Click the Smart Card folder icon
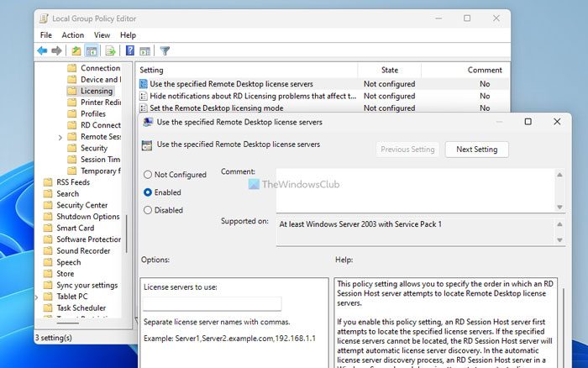The width and height of the screenshot is (588, 368). (48, 228)
